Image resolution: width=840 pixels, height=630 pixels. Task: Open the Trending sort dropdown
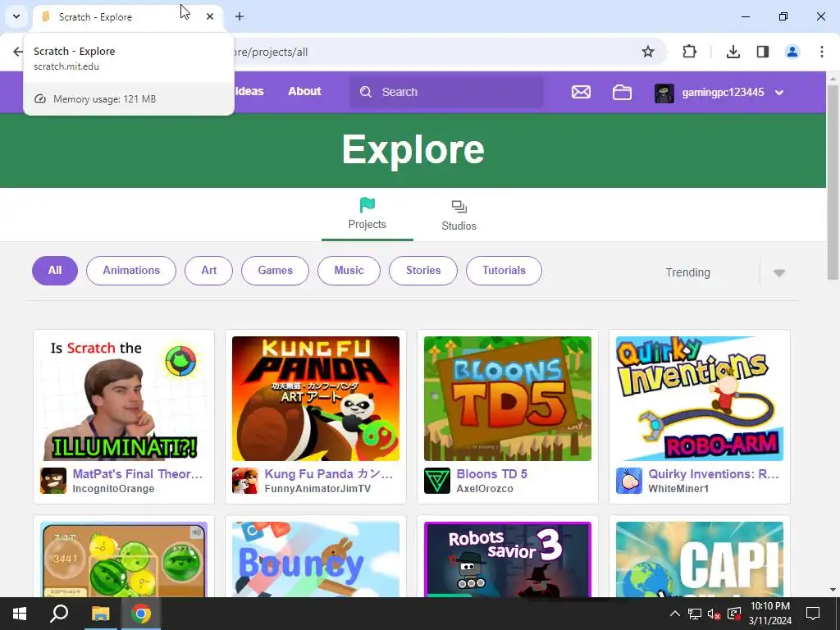[x=725, y=272]
